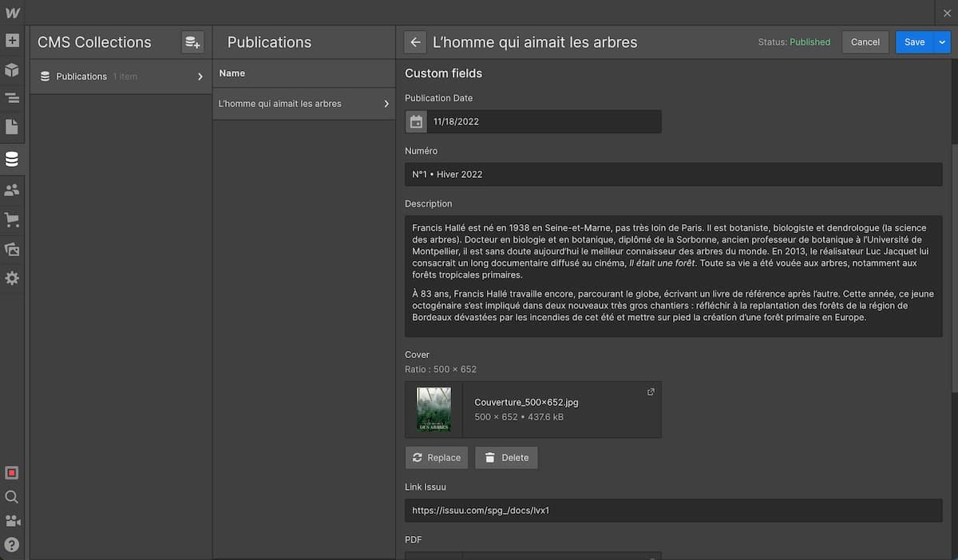The image size is (958, 560).
Task: Click the cover image thumbnail
Action: pyautogui.click(x=433, y=410)
